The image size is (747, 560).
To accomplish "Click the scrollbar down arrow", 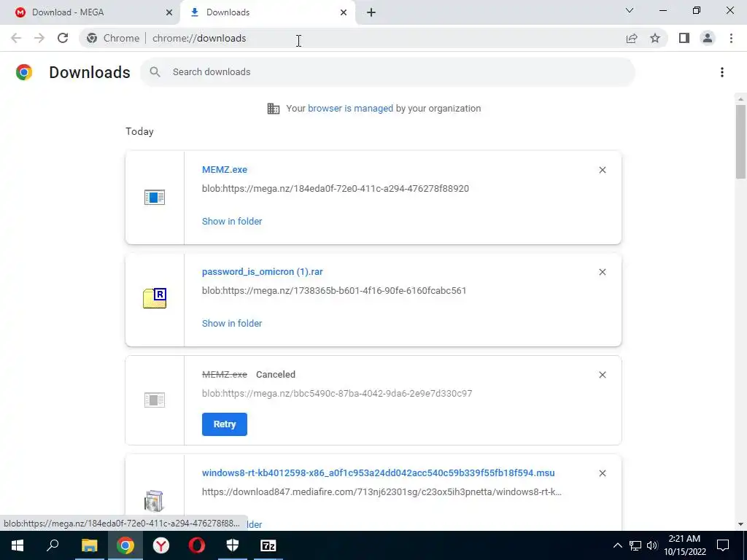I will tap(740, 524).
